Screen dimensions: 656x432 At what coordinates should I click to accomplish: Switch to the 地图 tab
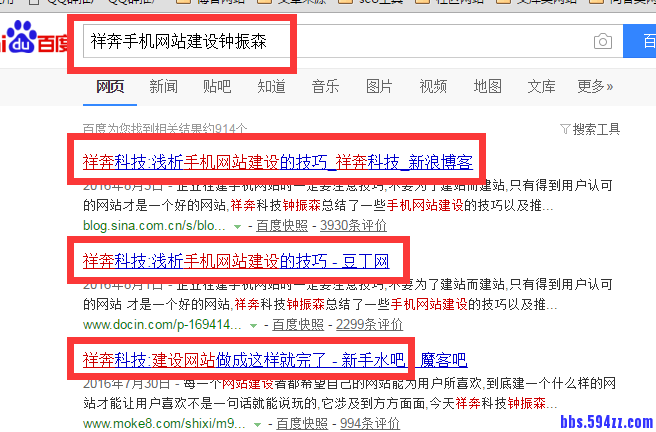click(x=487, y=86)
